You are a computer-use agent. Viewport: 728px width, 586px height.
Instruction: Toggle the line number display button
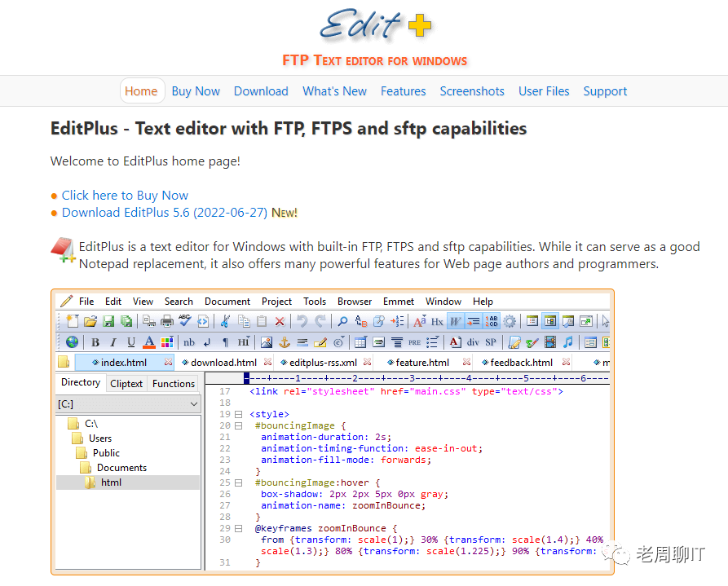492,321
